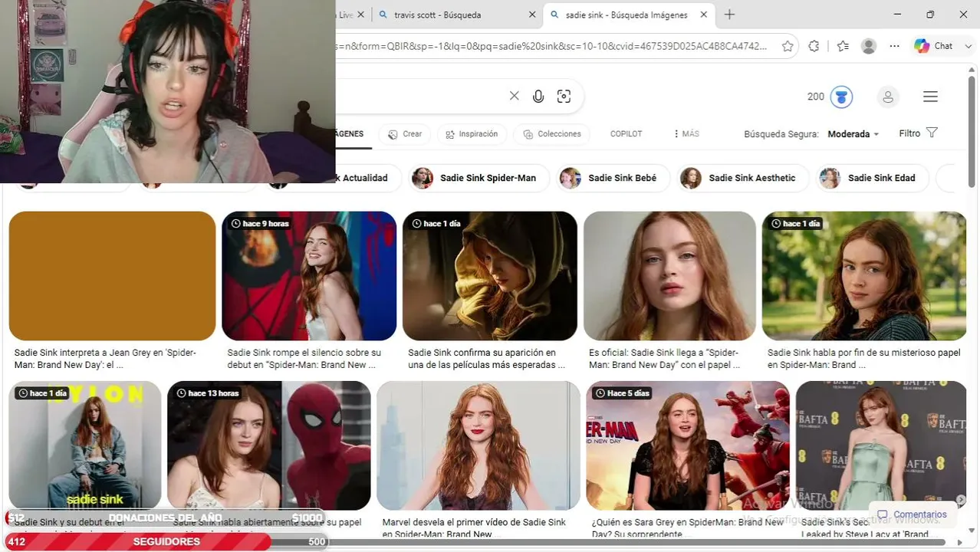
Task: Select Sadie Sink Edad suggestion chip
Action: coord(872,178)
